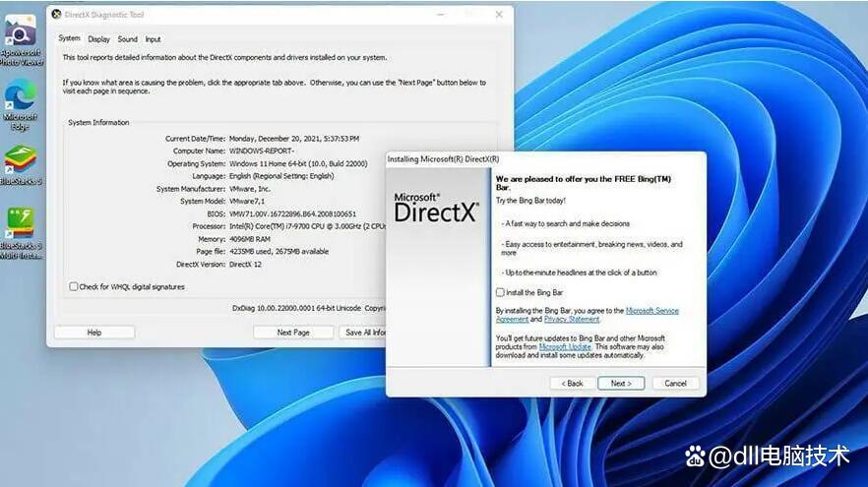This screenshot has width=868, height=487.
Task: Launch Microsoft Edge desktop shortcut
Action: (21, 104)
